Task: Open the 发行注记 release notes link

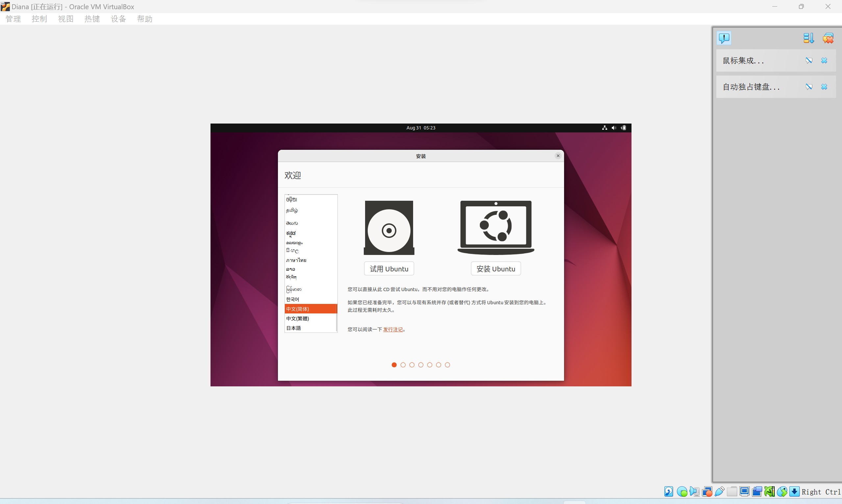Action: click(x=393, y=330)
